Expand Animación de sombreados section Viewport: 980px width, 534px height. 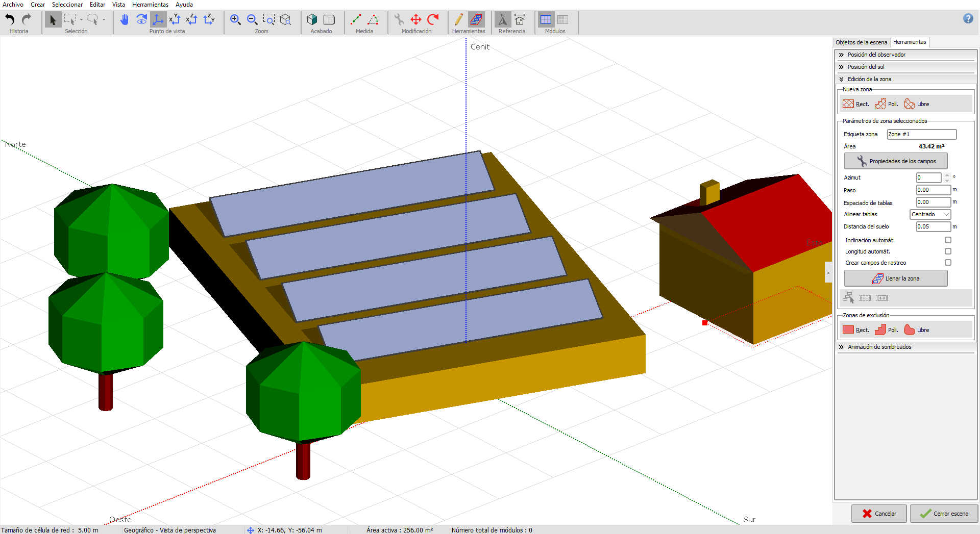click(906, 347)
